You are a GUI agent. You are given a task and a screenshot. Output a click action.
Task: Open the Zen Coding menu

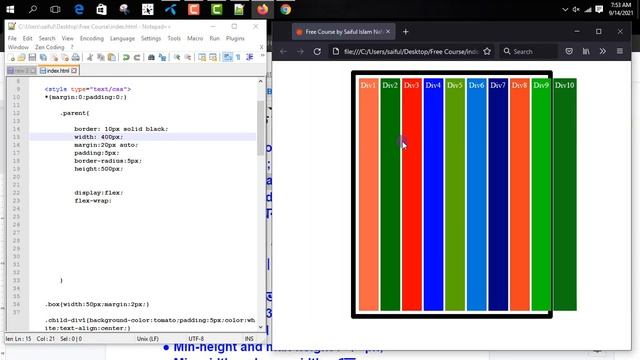pyautogui.click(x=49, y=47)
